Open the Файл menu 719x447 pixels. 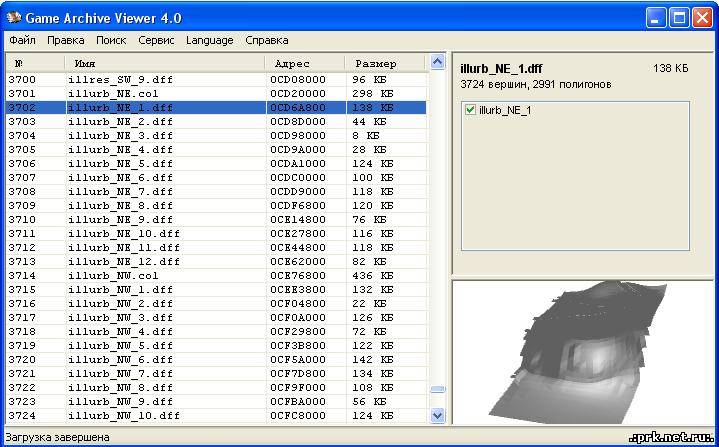point(22,40)
